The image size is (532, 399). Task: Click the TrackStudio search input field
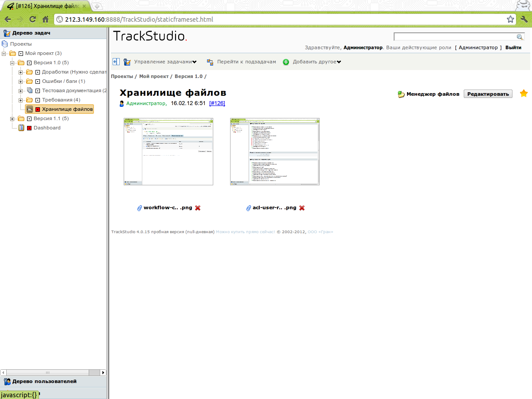455,37
